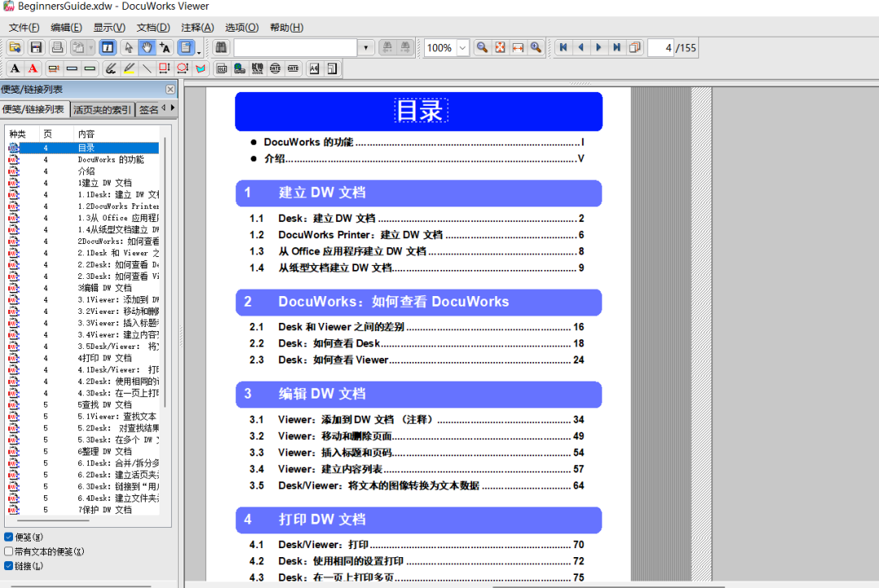Viewport: 879px width, 588px height.
Task: Sort the list by the 种类 column header
Action: (x=22, y=134)
